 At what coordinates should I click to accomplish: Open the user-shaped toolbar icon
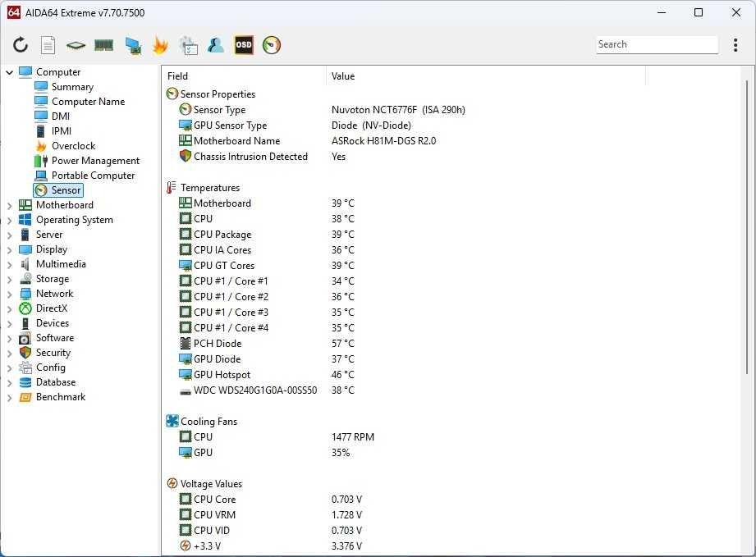216,45
